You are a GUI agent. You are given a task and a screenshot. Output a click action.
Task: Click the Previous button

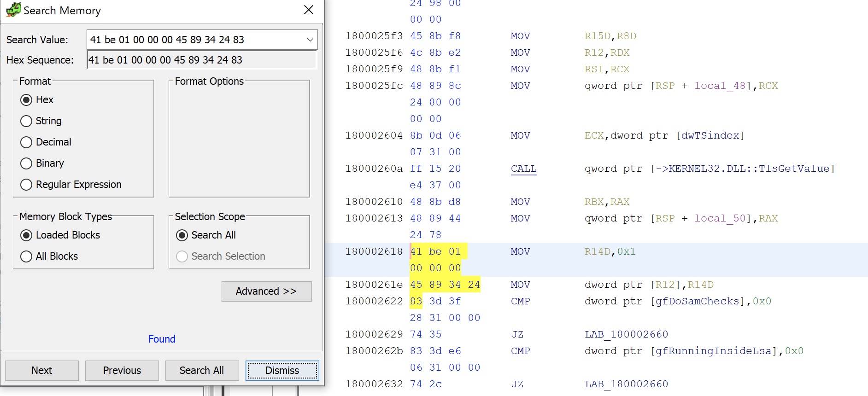(122, 371)
